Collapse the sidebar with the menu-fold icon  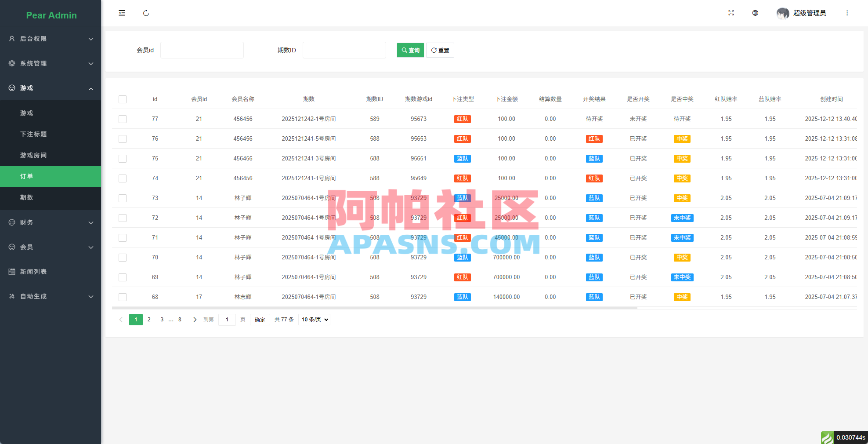click(122, 13)
